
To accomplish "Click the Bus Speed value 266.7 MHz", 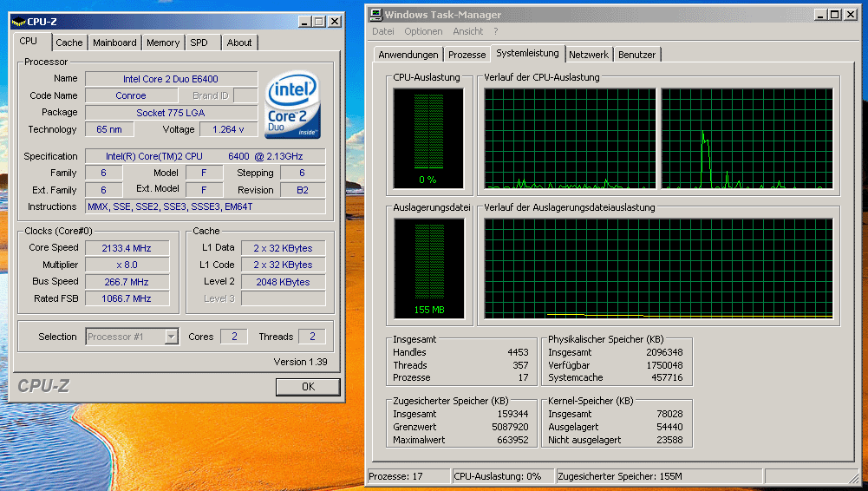I will [x=127, y=282].
